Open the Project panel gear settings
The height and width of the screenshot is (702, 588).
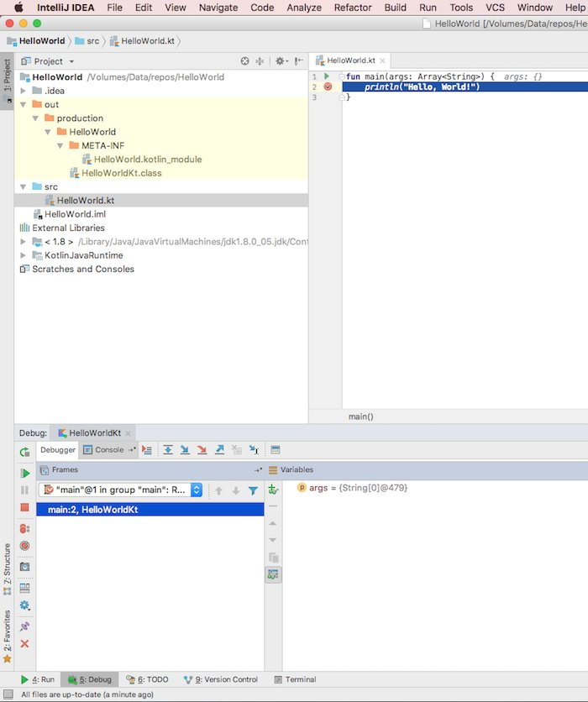click(x=281, y=61)
